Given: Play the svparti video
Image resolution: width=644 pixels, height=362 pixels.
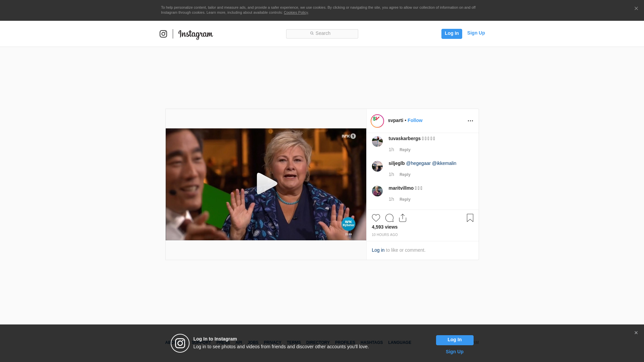Looking at the screenshot, I should 267,184.
